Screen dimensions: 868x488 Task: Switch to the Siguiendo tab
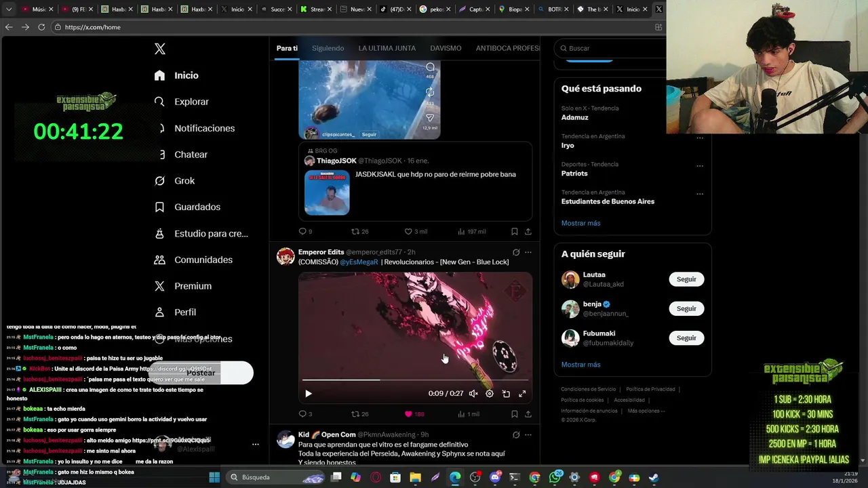pyautogui.click(x=328, y=48)
